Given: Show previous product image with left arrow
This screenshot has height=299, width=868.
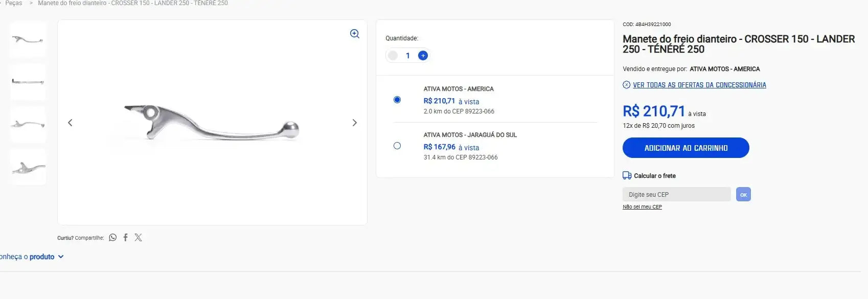Looking at the screenshot, I should click(71, 123).
